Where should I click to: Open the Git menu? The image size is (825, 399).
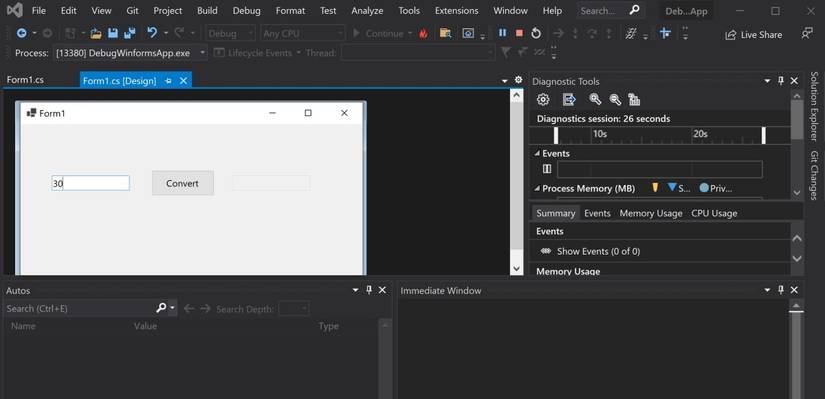tap(132, 11)
